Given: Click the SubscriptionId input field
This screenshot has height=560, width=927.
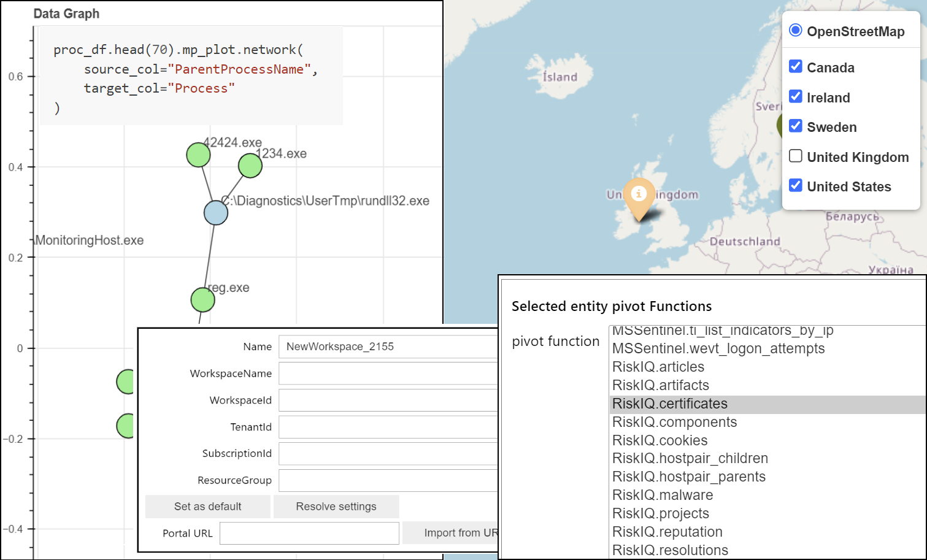Looking at the screenshot, I should (x=388, y=453).
